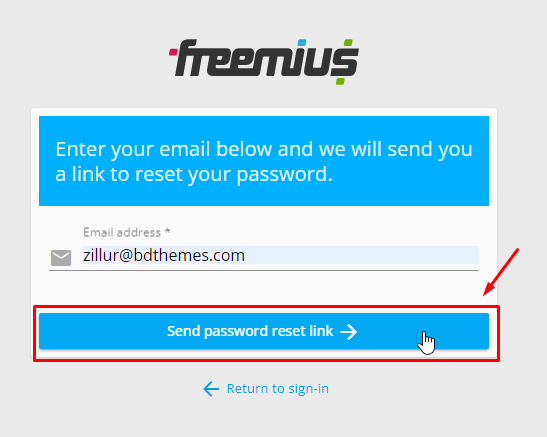The image size is (547, 437).
Task: Click the gray envelope mail icon
Action: [61, 258]
